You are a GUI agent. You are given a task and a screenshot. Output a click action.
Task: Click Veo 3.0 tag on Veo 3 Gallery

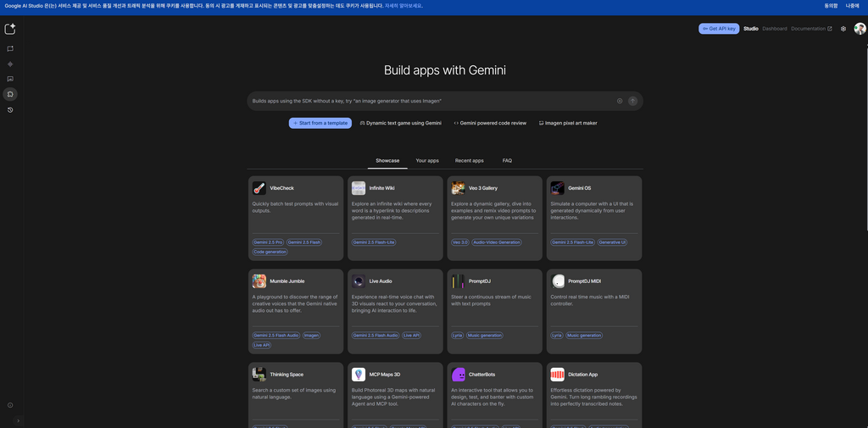click(460, 242)
